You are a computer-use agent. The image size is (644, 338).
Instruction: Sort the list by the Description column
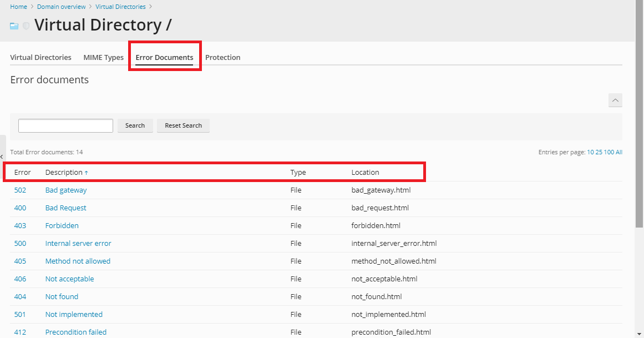(x=64, y=173)
